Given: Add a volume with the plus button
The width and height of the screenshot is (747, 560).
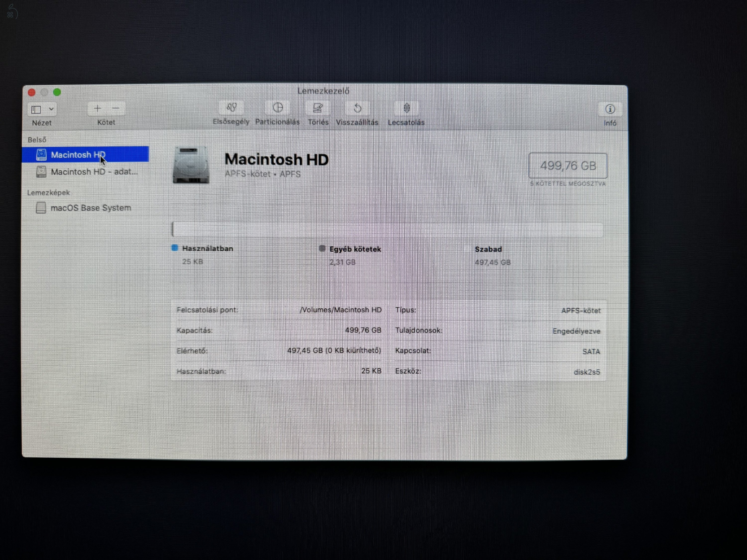Looking at the screenshot, I should click(98, 108).
